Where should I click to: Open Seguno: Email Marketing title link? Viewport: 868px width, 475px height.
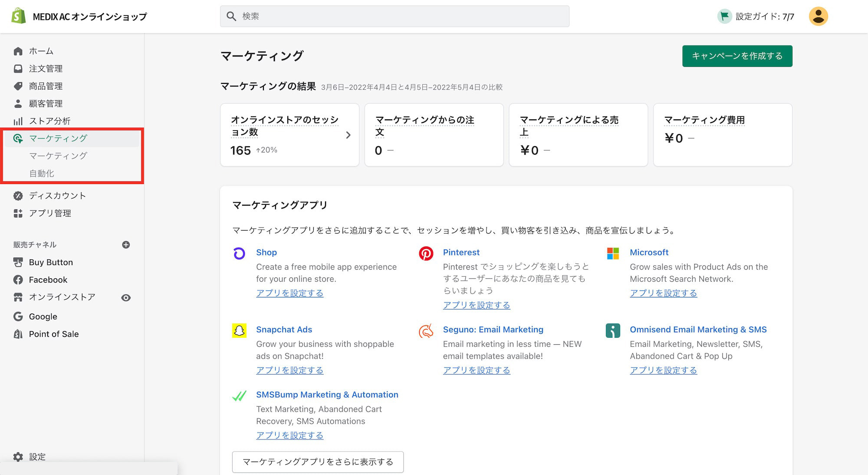click(493, 330)
